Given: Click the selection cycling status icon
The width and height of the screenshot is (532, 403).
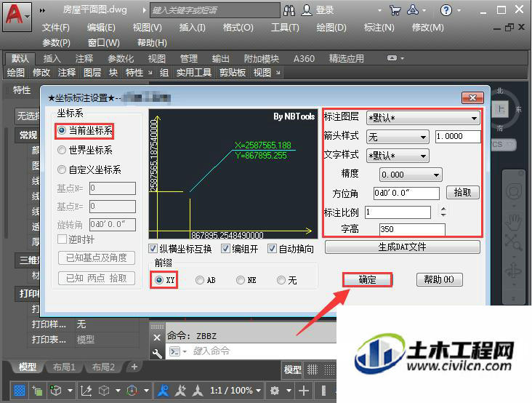Looking at the screenshot, I should pyautogui.click(x=37, y=391).
